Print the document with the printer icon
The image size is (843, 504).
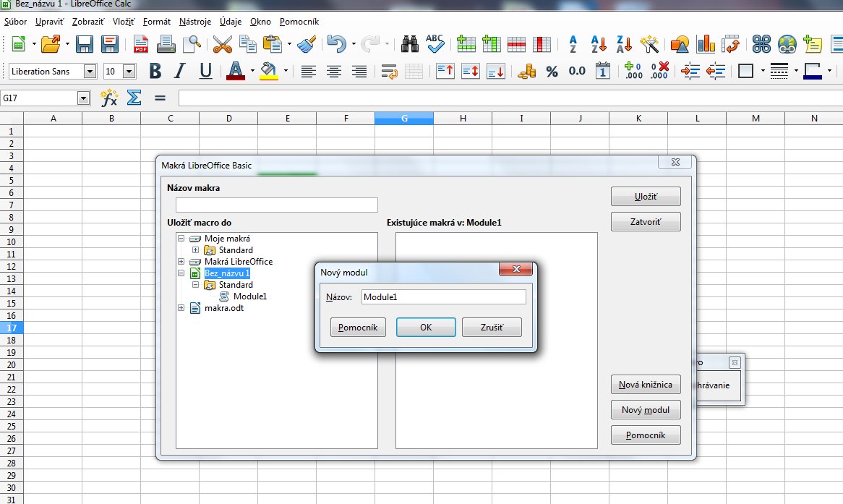click(166, 44)
